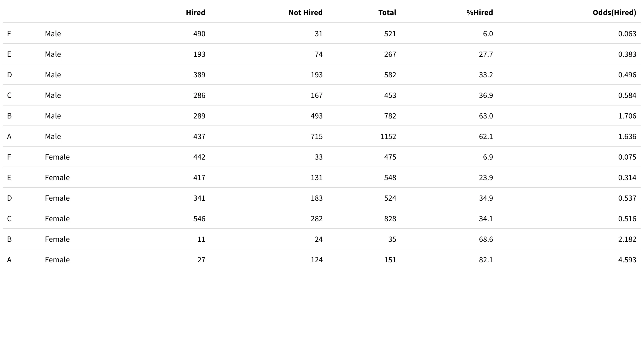Click Total value 35 for B Female
This screenshot has height=337, width=644.
(392, 239)
